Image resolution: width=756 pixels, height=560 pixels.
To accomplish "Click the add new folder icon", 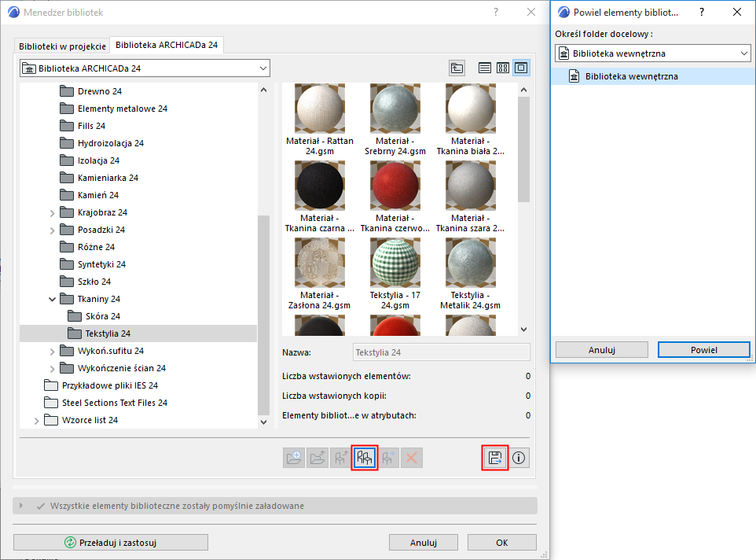I will coord(294,458).
